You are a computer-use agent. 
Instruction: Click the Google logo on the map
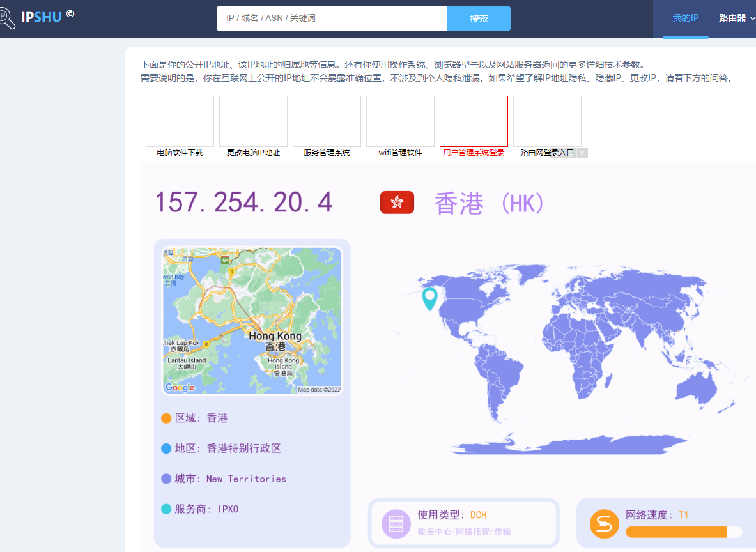pyautogui.click(x=180, y=387)
